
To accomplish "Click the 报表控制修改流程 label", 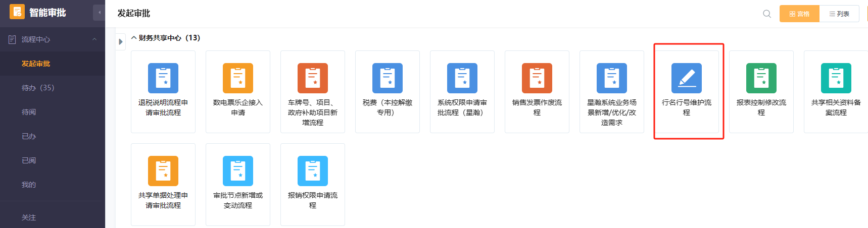I will pyautogui.click(x=761, y=107).
